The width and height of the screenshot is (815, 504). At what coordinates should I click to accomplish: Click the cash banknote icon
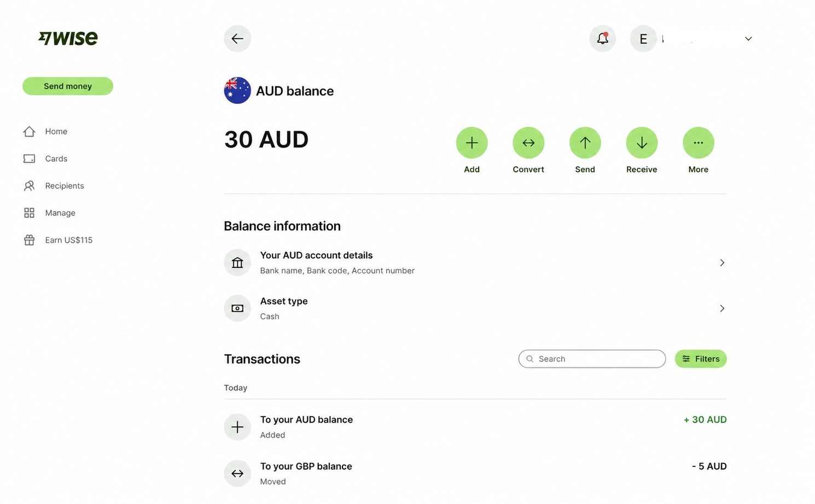pos(237,309)
